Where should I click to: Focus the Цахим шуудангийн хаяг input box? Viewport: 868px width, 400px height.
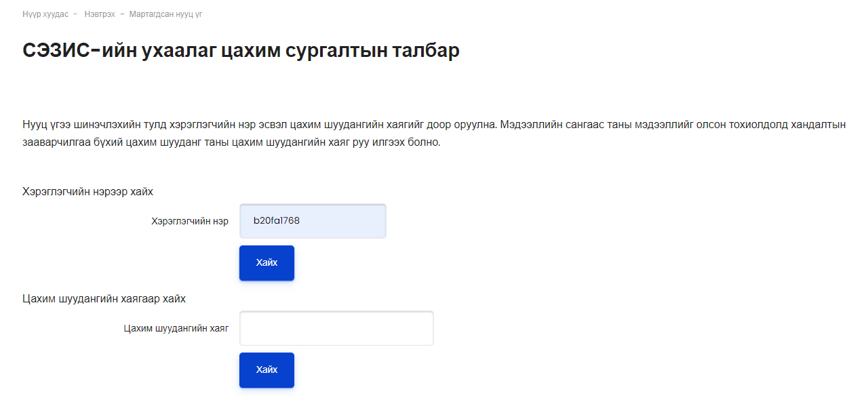[x=336, y=328]
